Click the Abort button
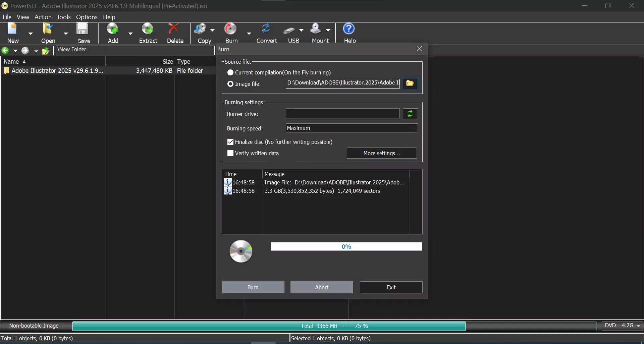The image size is (644, 344). (x=322, y=287)
